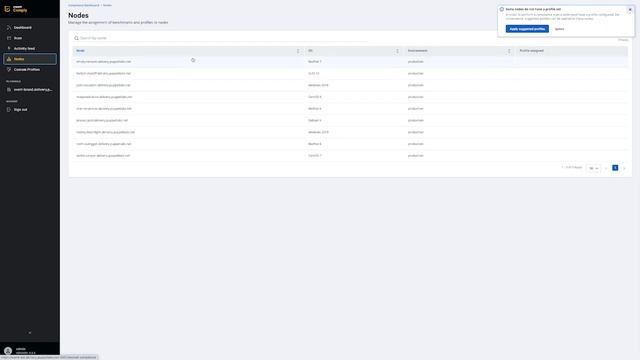Select the node row with OS CentOS 7

click(x=350, y=156)
